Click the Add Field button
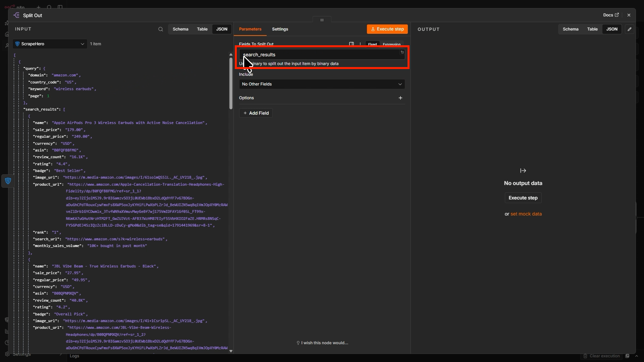This screenshot has width=644, height=362. [x=256, y=113]
